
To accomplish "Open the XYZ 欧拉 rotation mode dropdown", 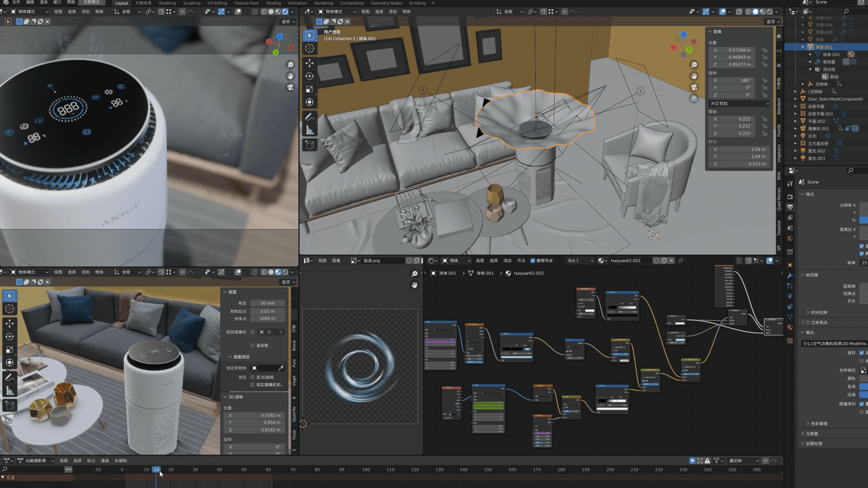I will point(739,103).
